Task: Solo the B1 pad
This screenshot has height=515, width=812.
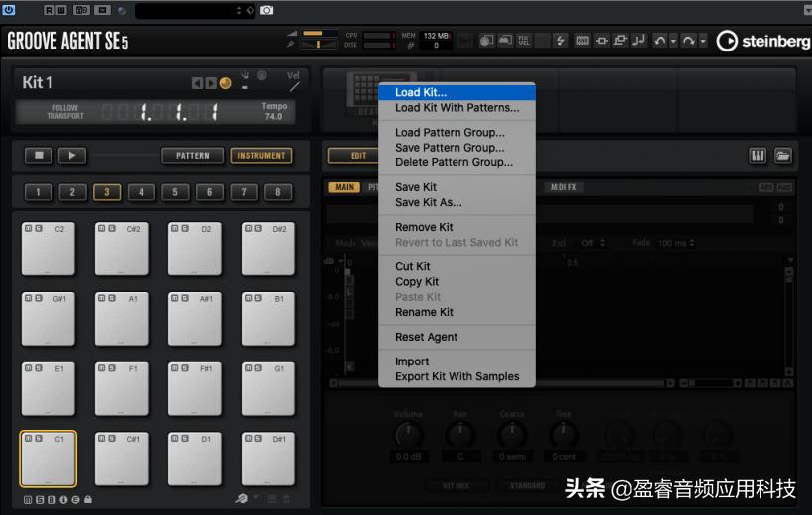Action: (257, 298)
